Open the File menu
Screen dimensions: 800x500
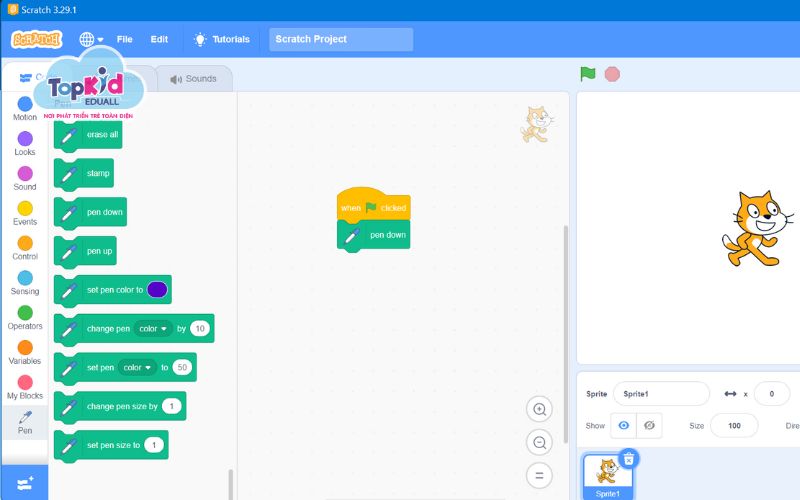124,39
